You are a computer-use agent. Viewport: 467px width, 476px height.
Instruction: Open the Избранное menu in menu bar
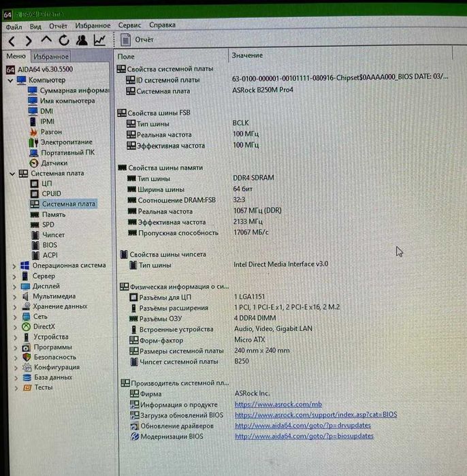click(93, 25)
